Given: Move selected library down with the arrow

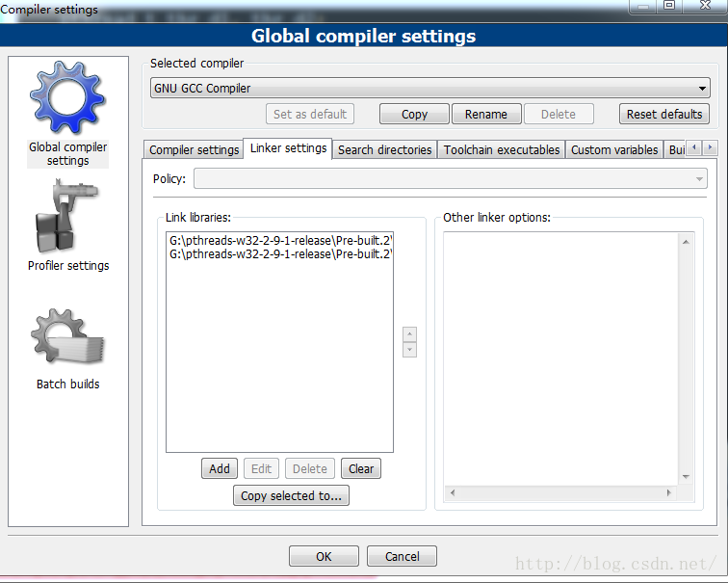Looking at the screenshot, I should click(x=409, y=350).
